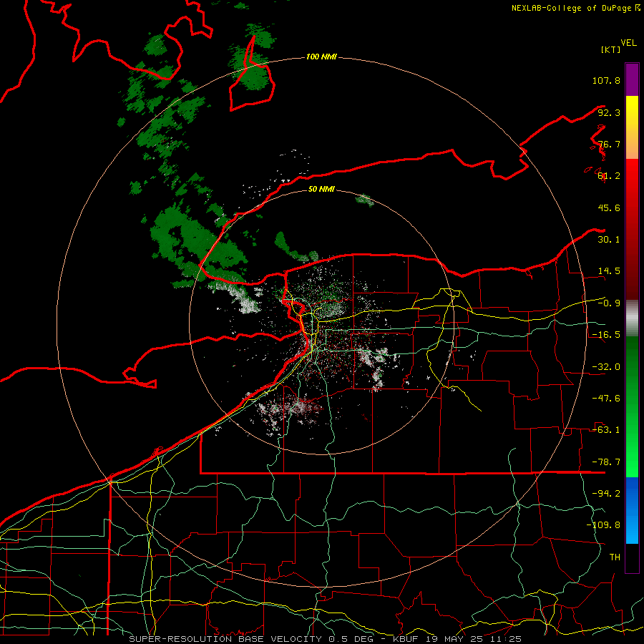Click the -0.9 velocity scale value
Viewport: 644px width, 644px height.
609,303
